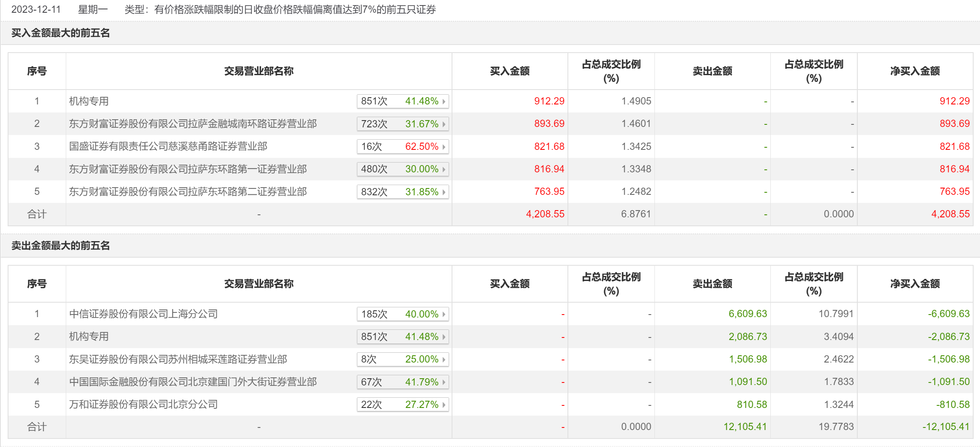
Task: Select sell amount 1,506.98 in sell column
Action: [747, 359]
